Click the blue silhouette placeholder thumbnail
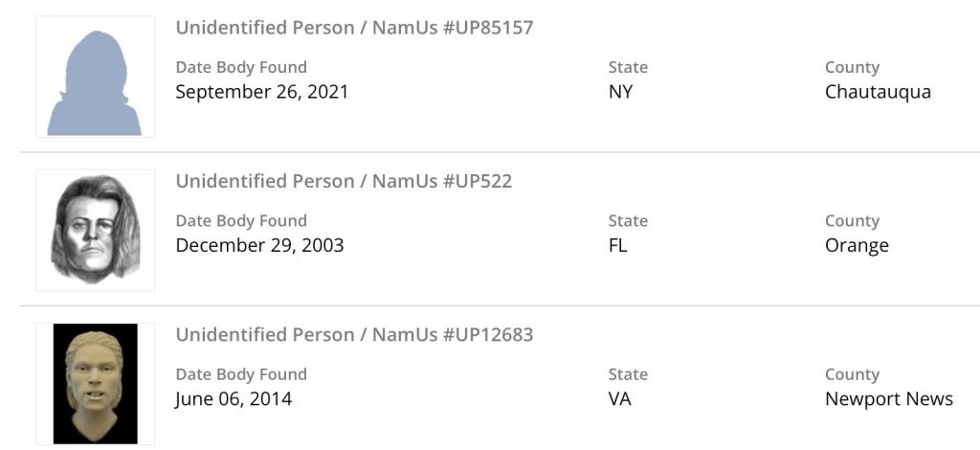The height and width of the screenshot is (450, 980). tap(95, 78)
